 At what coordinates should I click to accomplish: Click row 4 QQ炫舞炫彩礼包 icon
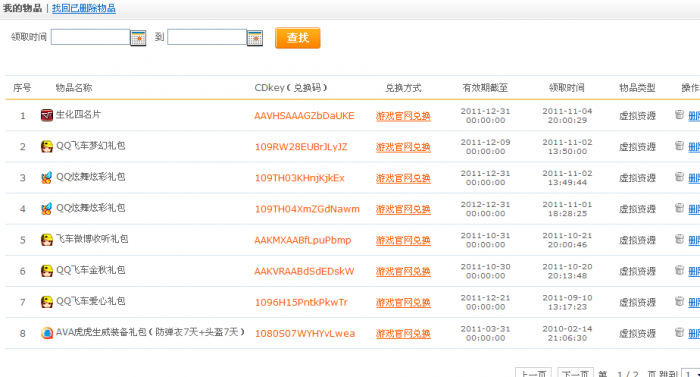[x=46, y=209]
